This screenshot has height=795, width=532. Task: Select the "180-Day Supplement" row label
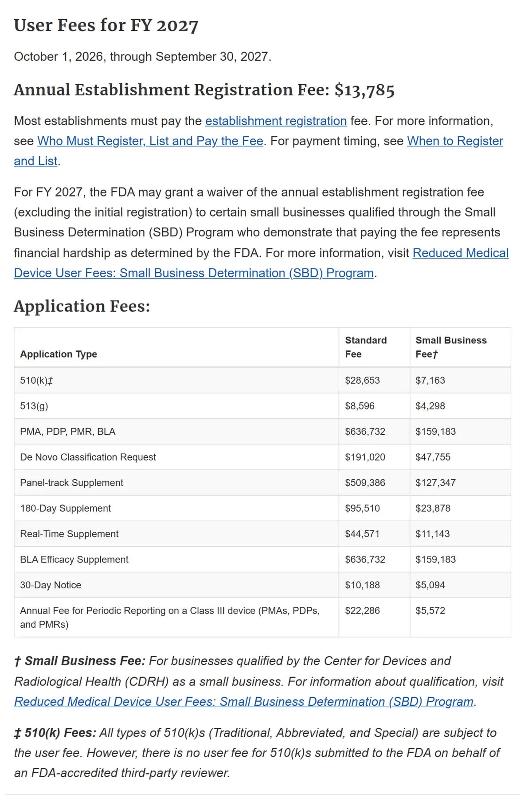[66, 508]
